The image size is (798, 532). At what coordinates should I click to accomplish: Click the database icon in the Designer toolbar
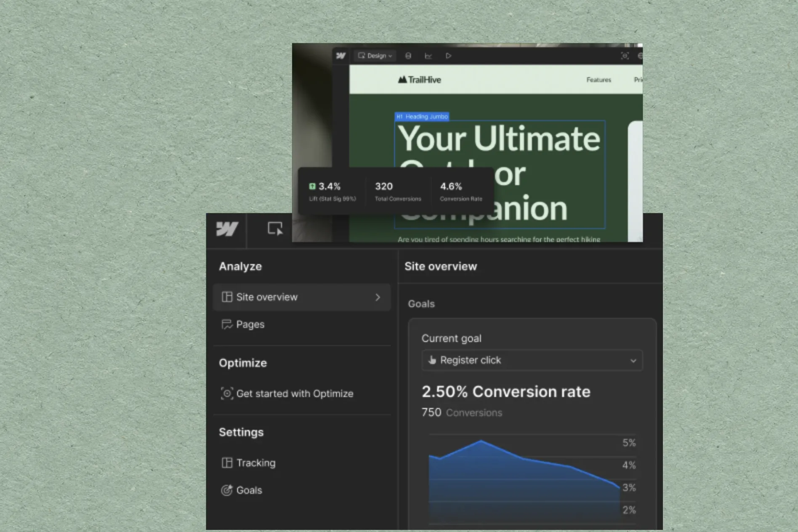click(x=408, y=56)
